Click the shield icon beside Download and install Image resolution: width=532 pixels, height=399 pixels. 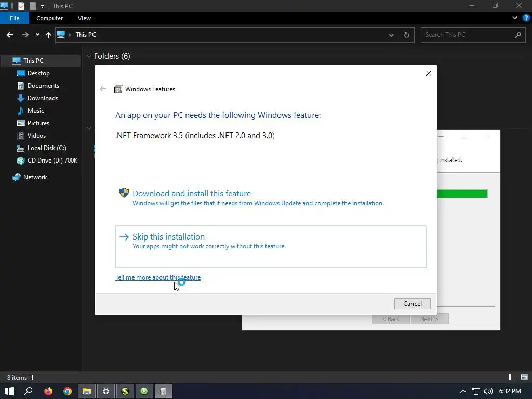click(x=124, y=193)
